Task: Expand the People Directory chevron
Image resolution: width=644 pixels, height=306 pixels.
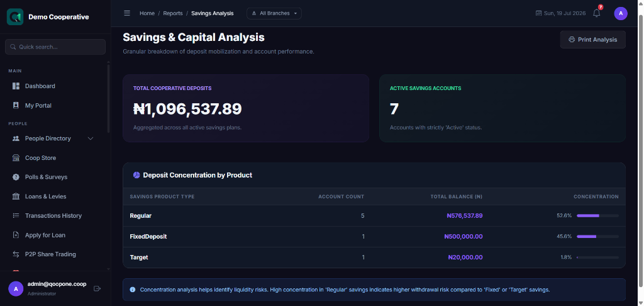Action: [x=91, y=139]
